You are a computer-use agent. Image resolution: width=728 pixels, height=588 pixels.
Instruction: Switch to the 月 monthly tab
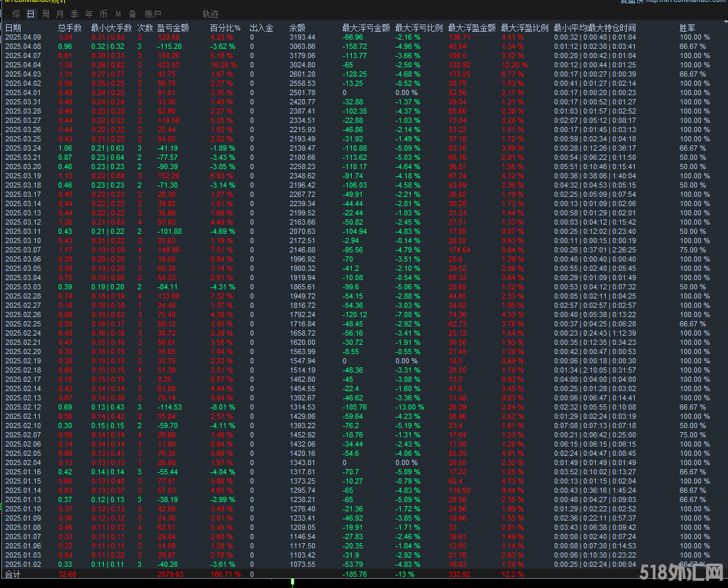pyautogui.click(x=60, y=14)
